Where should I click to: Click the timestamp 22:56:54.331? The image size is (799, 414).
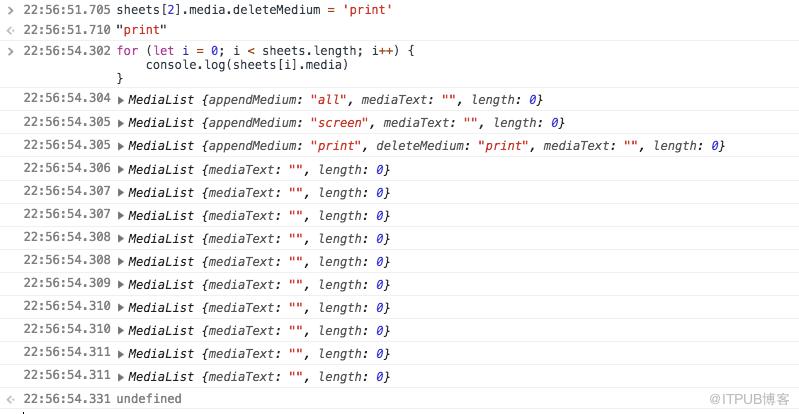[x=67, y=399]
